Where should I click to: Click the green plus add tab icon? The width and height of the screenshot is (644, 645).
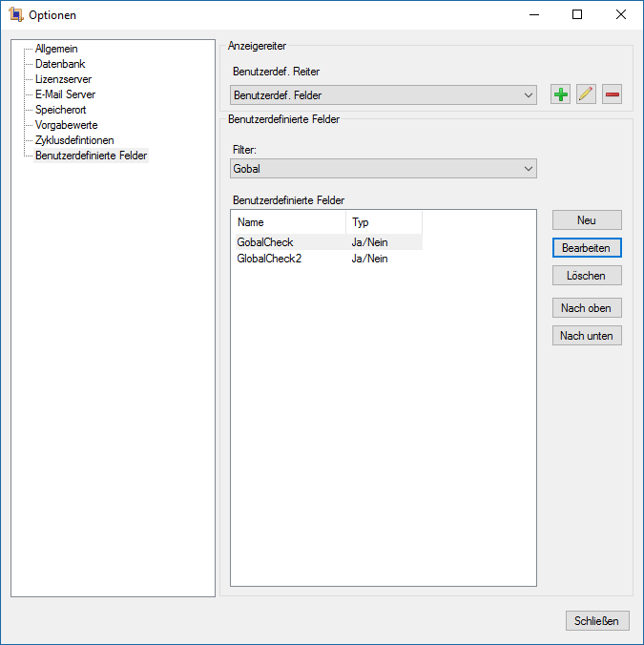[561, 94]
